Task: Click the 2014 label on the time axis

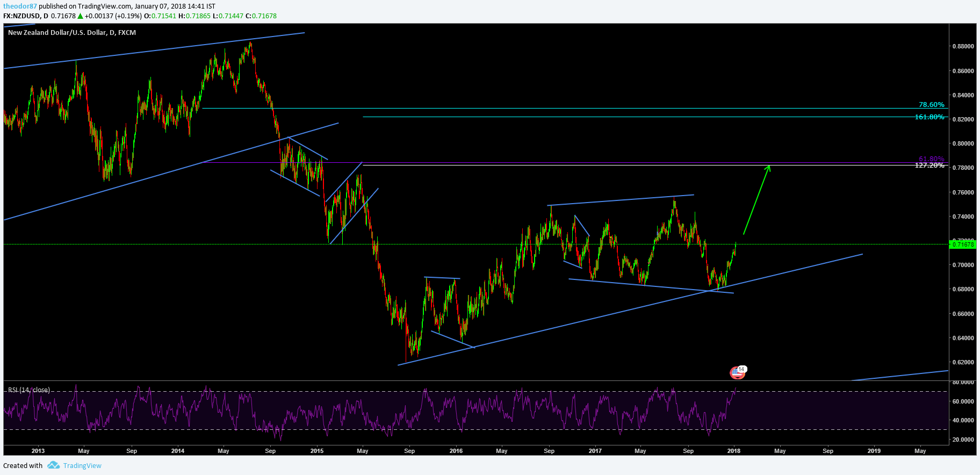Action: [x=178, y=451]
